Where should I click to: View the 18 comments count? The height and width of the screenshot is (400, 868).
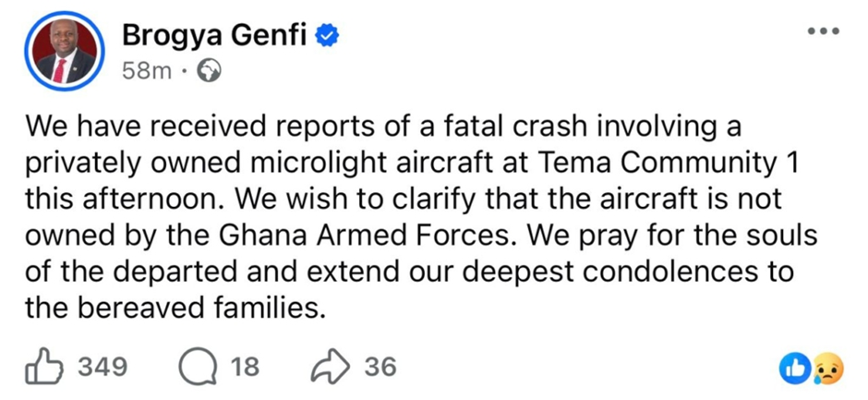click(244, 368)
